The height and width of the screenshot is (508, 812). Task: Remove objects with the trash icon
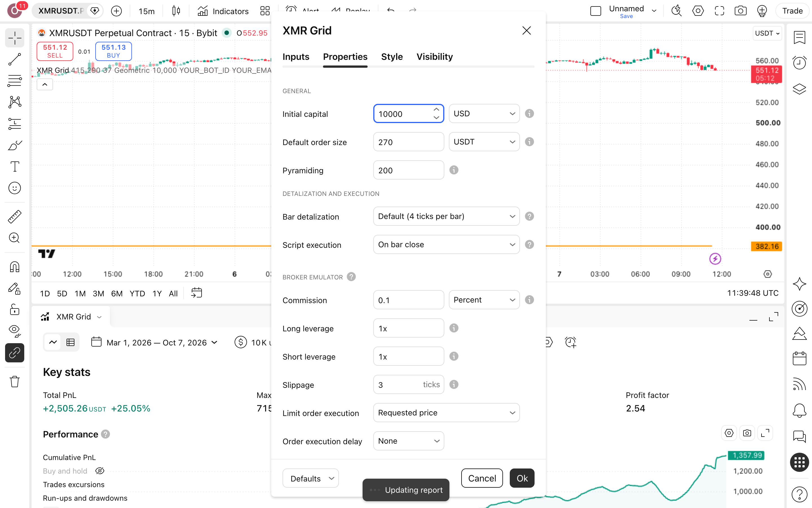click(14, 381)
